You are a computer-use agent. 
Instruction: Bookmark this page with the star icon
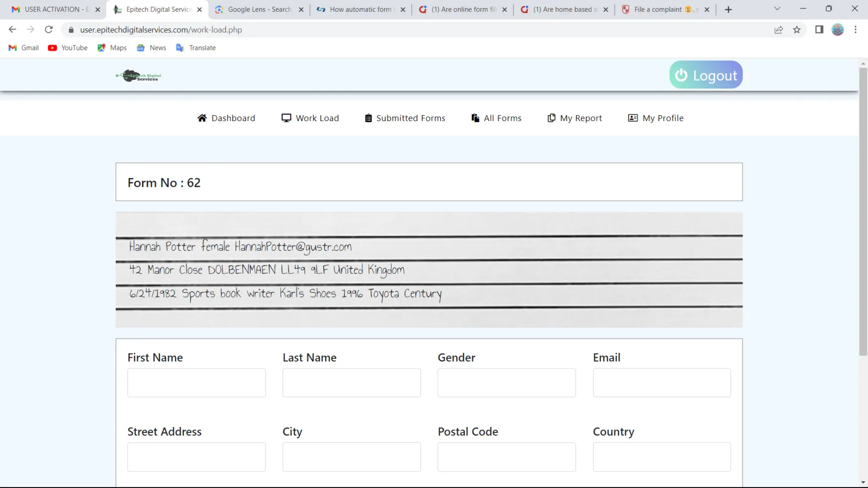coord(797,30)
